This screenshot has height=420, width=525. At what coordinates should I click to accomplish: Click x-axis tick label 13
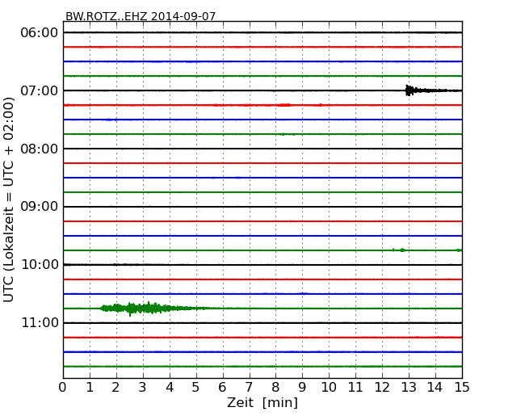[409, 388]
